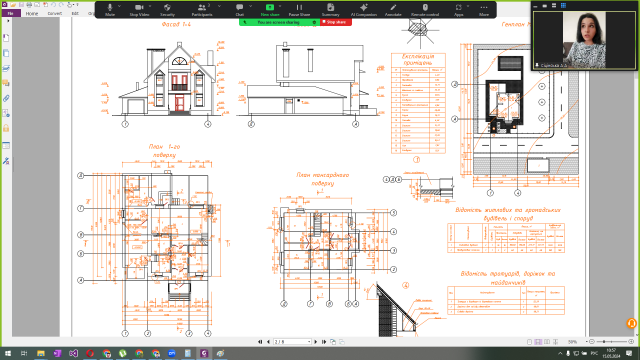640x360 pixels.
Task: Open Security options in Zoom
Action: (x=167, y=9)
